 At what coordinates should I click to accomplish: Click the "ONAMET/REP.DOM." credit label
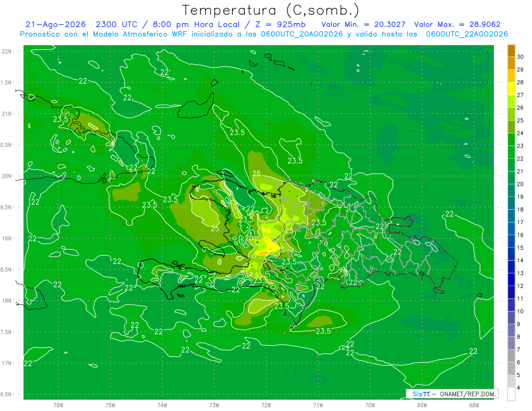tap(468, 394)
